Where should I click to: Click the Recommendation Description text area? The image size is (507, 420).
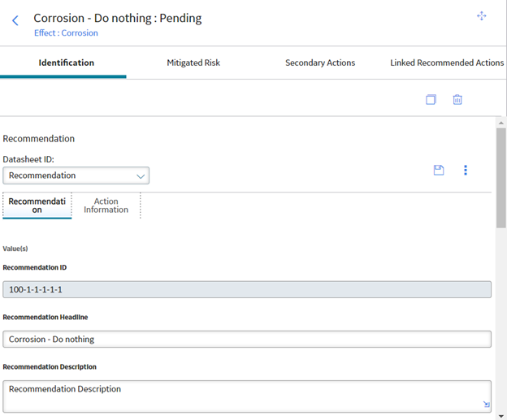(x=247, y=396)
